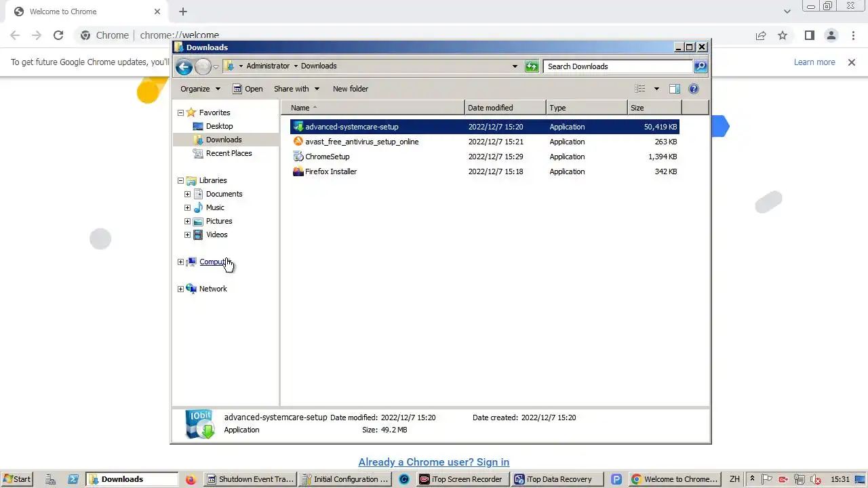Reload the Chrome welcome page

[58, 35]
